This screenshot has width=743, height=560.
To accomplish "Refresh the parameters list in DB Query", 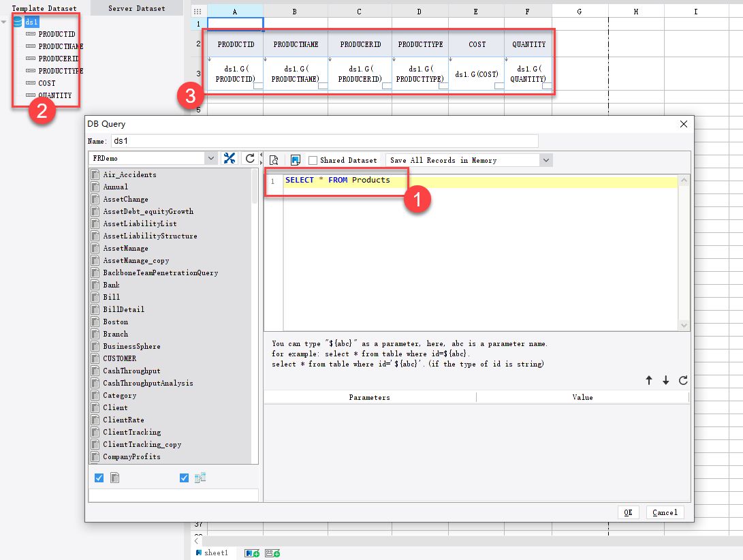I will [x=683, y=380].
